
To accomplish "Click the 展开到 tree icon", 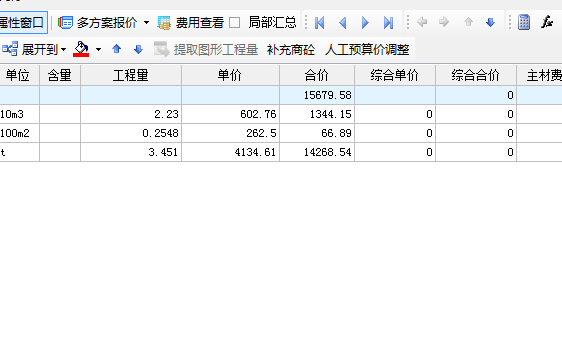I will pos(10,49).
